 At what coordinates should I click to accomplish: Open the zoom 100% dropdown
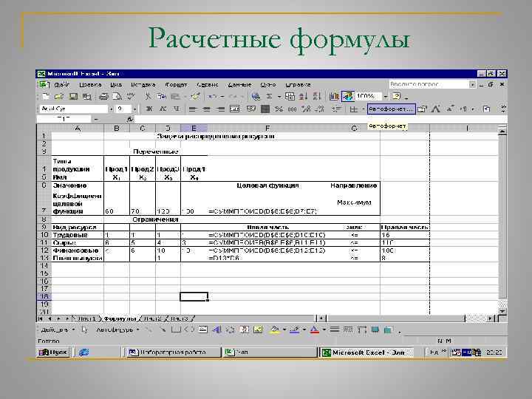pyautogui.click(x=386, y=97)
